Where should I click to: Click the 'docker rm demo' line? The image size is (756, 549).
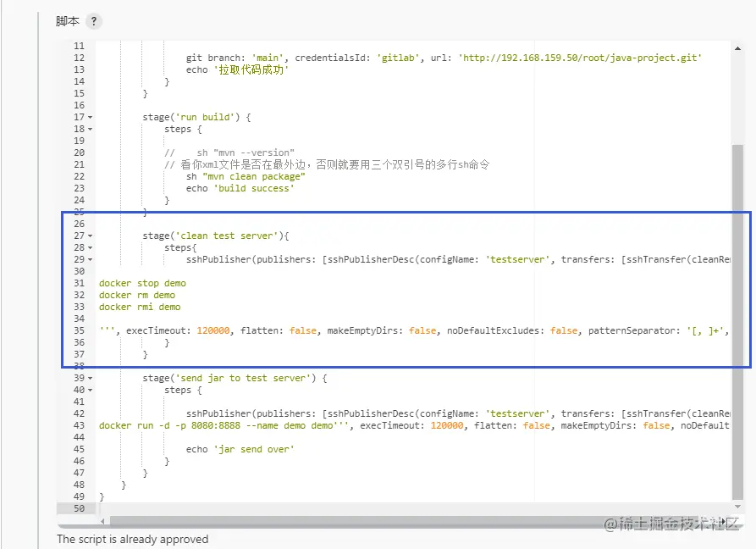tap(137, 295)
